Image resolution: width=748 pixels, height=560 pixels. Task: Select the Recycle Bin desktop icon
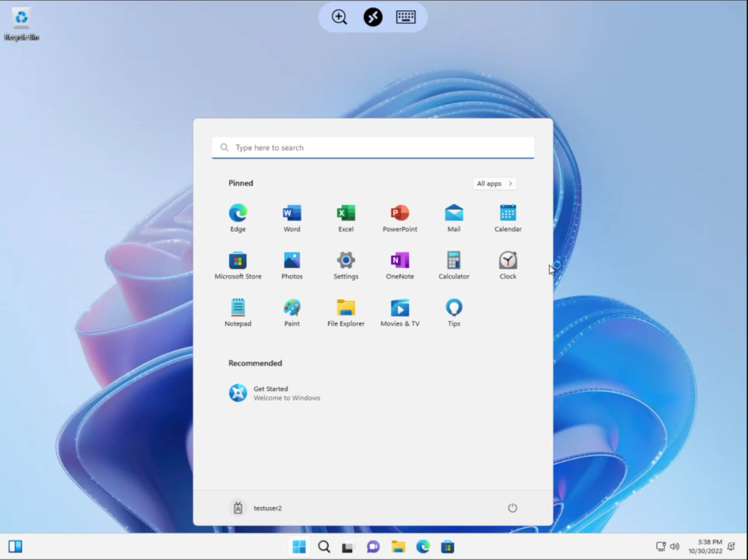coord(21,25)
